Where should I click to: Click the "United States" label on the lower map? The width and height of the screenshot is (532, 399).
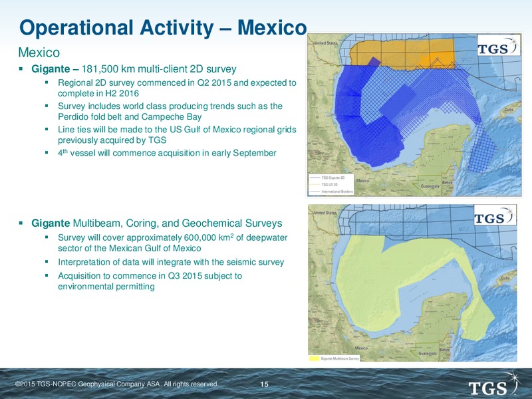(x=325, y=212)
